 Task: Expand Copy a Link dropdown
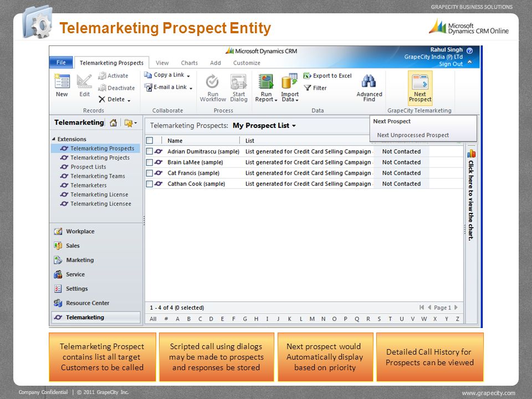coord(188,76)
